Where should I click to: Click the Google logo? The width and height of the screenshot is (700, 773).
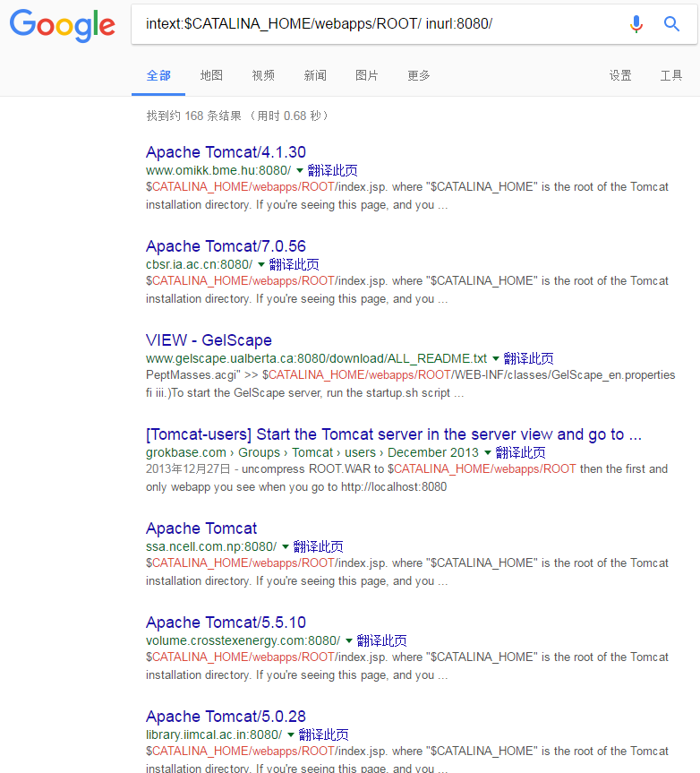click(x=63, y=25)
